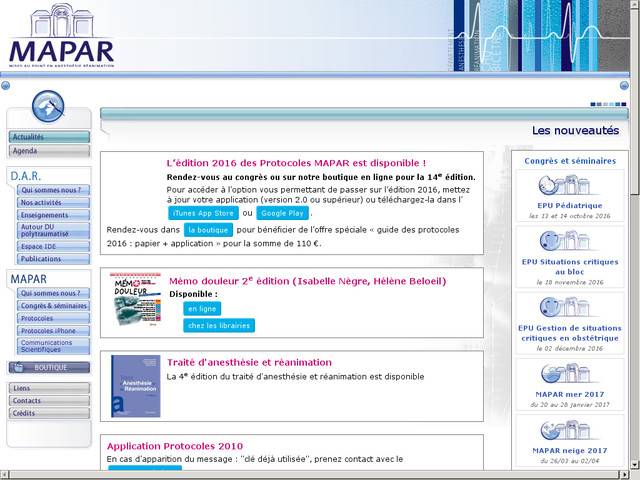
Task: Click the MAPAR logo in header
Action: [62, 36]
